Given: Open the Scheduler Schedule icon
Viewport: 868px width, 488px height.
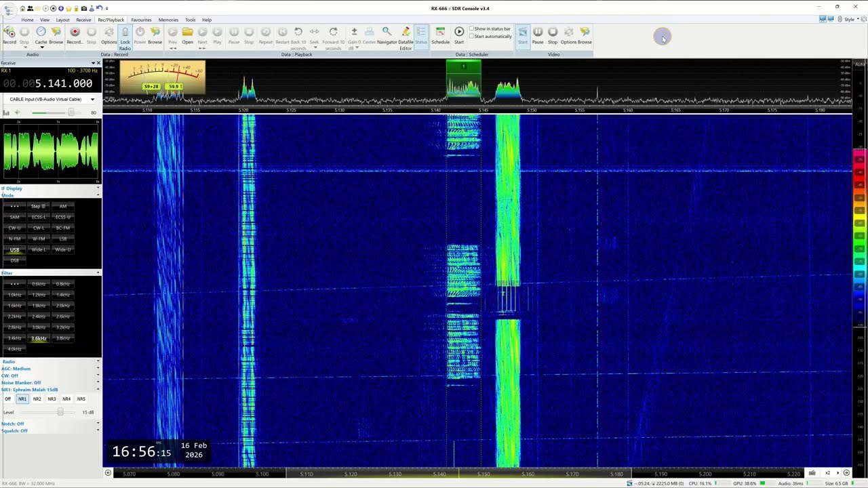Looking at the screenshot, I should click(440, 35).
